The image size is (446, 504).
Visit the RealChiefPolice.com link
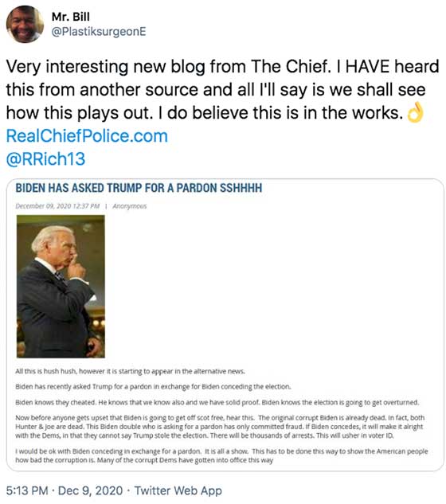point(87,136)
